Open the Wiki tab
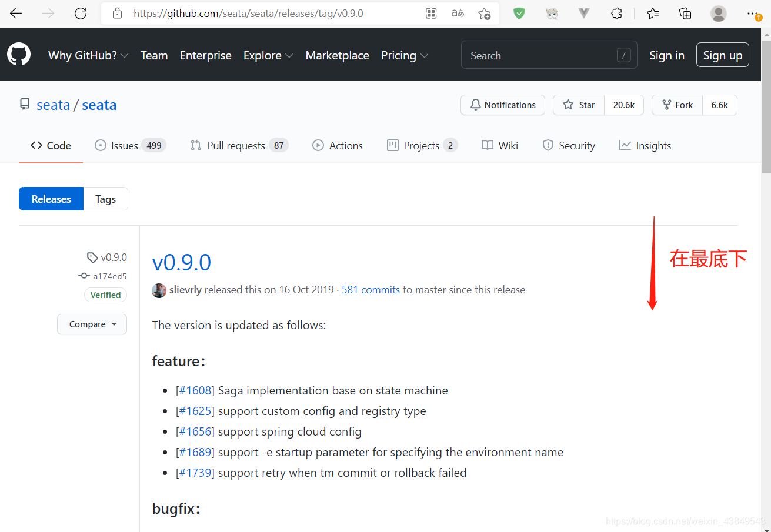 pyautogui.click(x=500, y=146)
